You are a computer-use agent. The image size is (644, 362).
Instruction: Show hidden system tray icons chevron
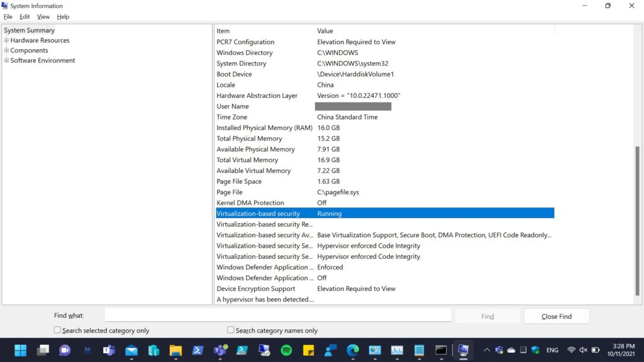pyautogui.click(x=486, y=350)
